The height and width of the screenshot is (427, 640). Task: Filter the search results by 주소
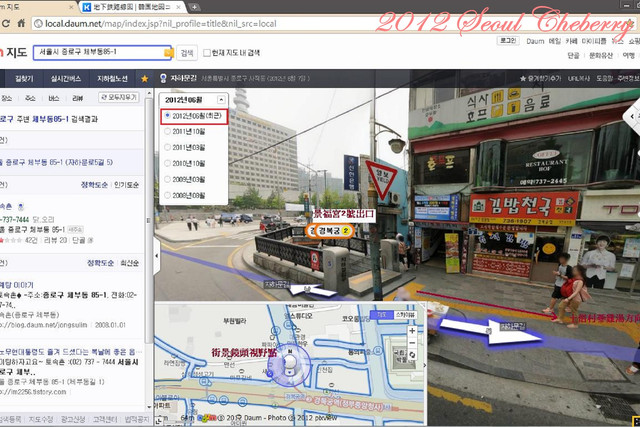pyautogui.click(x=30, y=98)
